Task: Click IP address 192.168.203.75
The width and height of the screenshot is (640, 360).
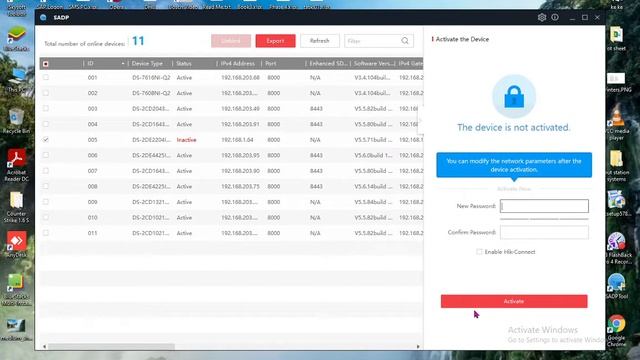Action: (240, 186)
